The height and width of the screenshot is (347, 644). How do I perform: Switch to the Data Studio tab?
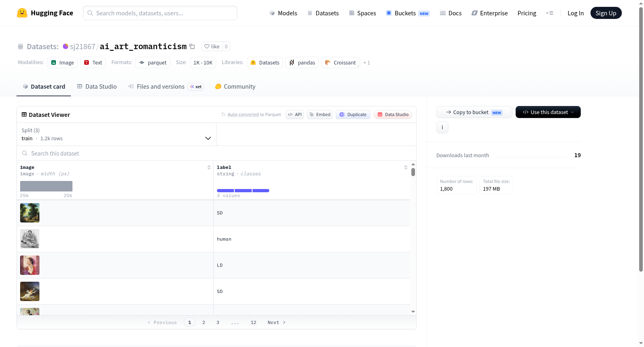(97, 86)
